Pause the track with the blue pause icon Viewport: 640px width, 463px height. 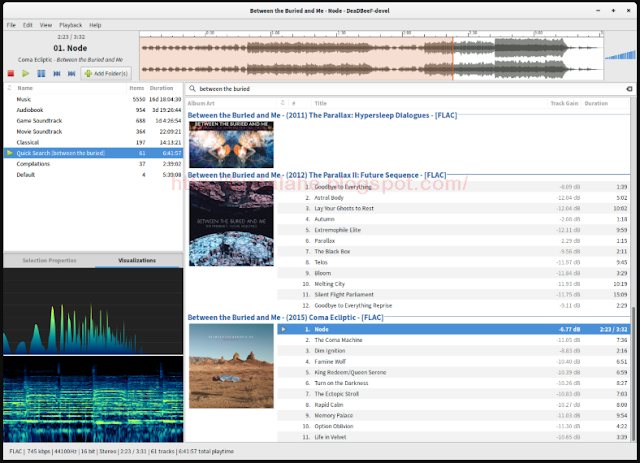coord(41,73)
